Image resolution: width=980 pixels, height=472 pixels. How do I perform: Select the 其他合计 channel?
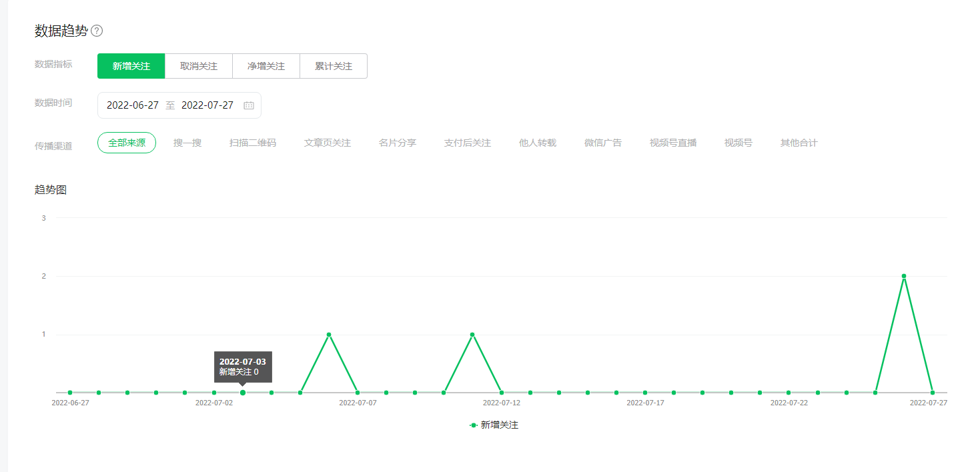799,143
